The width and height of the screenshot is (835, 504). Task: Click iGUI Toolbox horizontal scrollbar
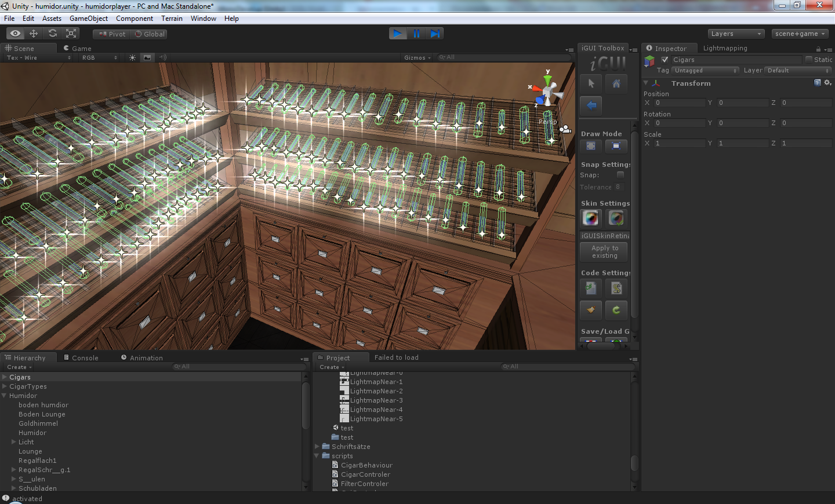pos(601,346)
